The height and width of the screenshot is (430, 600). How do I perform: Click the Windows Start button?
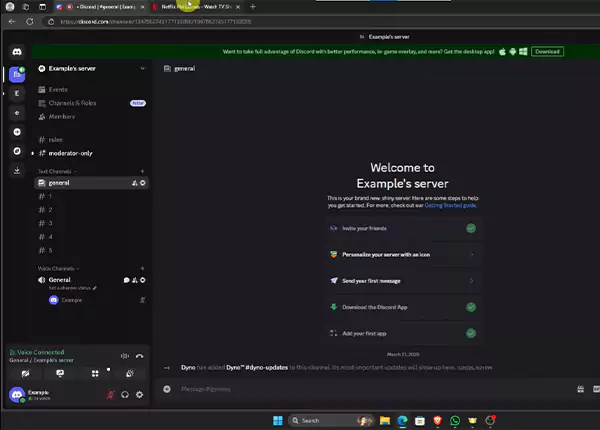click(x=278, y=421)
